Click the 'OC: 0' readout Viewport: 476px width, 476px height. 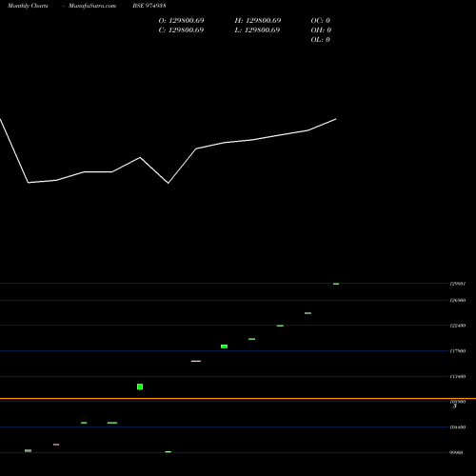pyautogui.click(x=321, y=21)
